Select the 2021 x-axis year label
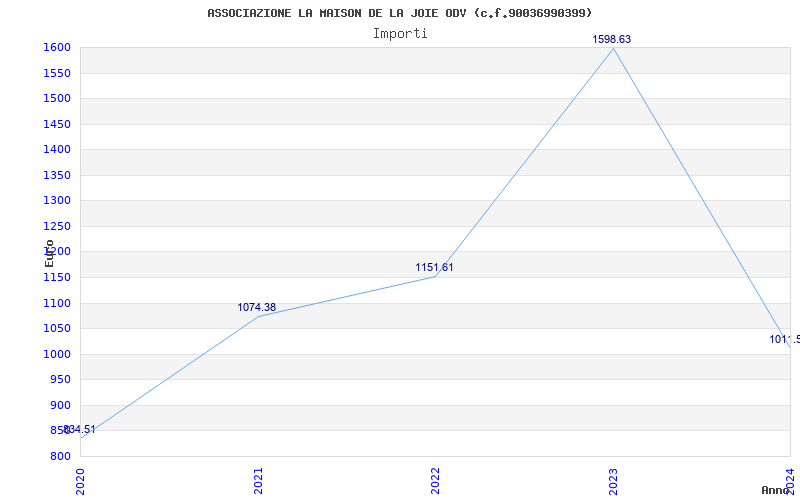 (258, 481)
